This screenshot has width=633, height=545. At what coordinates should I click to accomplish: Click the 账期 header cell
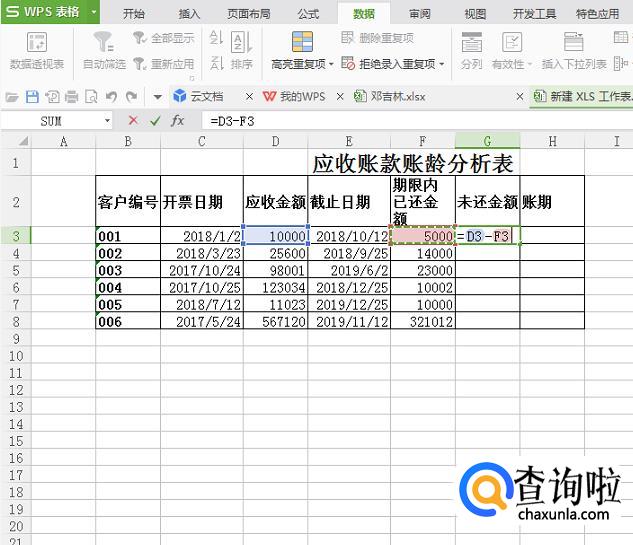coord(552,201)
